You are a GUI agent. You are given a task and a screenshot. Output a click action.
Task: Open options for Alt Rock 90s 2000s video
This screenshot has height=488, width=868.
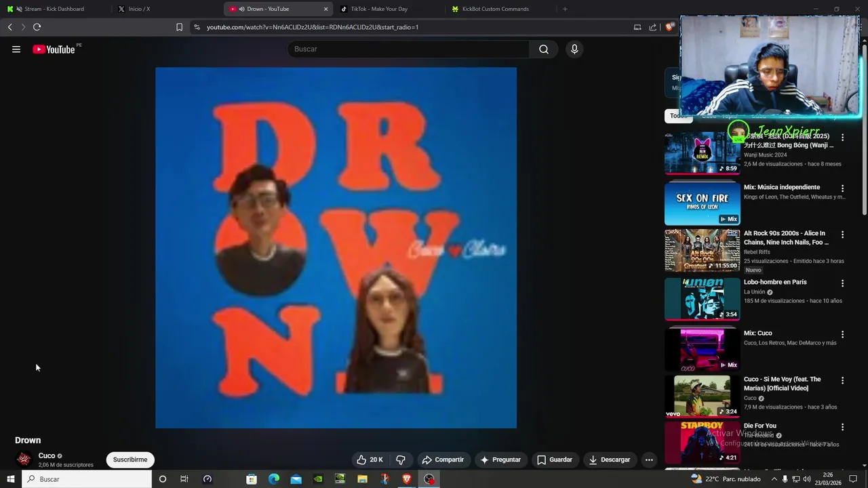843,235
